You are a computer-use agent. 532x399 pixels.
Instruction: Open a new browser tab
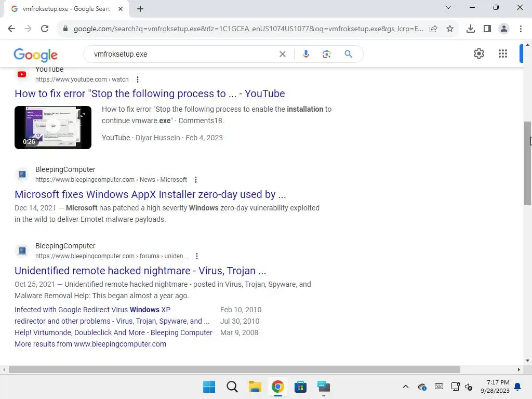coord(140,9)
